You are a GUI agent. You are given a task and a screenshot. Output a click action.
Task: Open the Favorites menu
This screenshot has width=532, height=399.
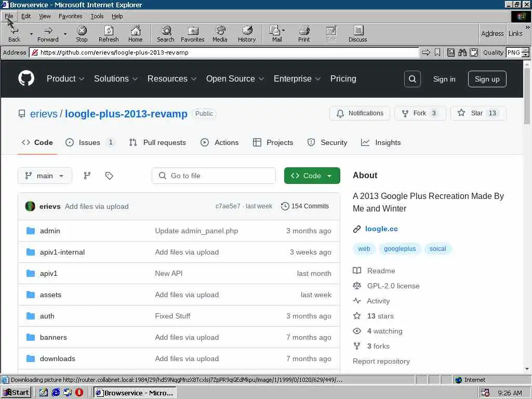[70, 16]
